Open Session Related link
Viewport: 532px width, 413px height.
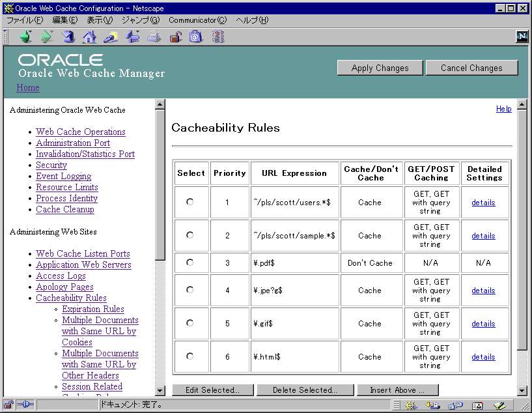92,386
